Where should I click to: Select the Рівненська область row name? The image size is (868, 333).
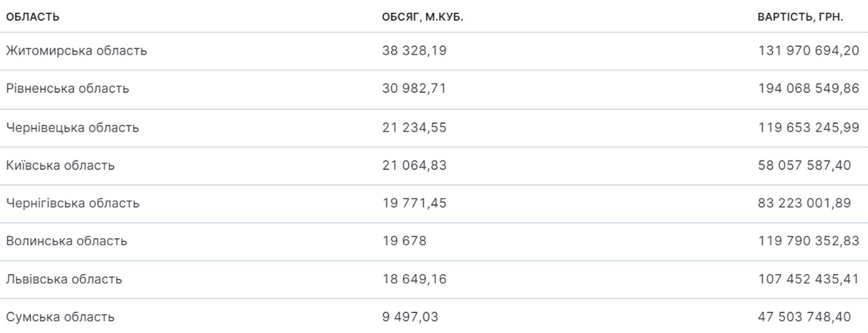67,89
